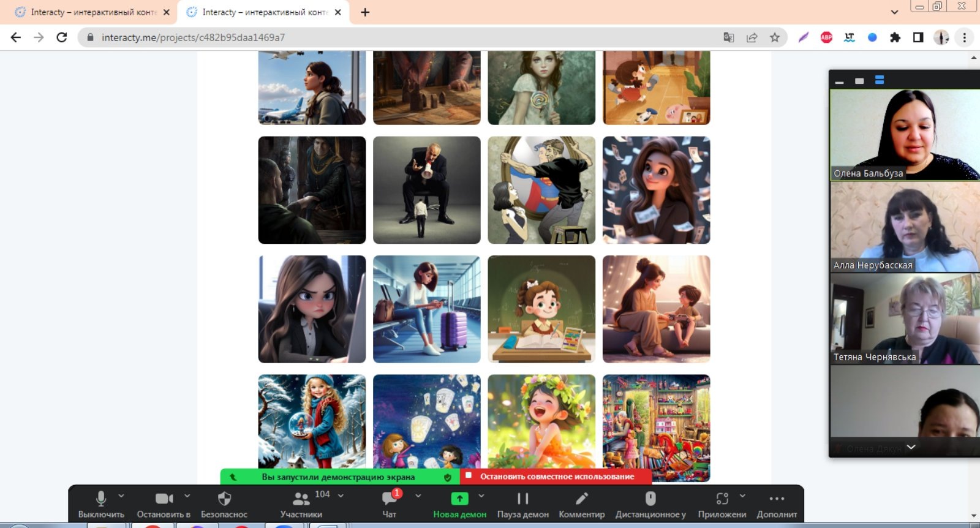Stop the video camera
The image size is (980, 528).
point(164,499)
